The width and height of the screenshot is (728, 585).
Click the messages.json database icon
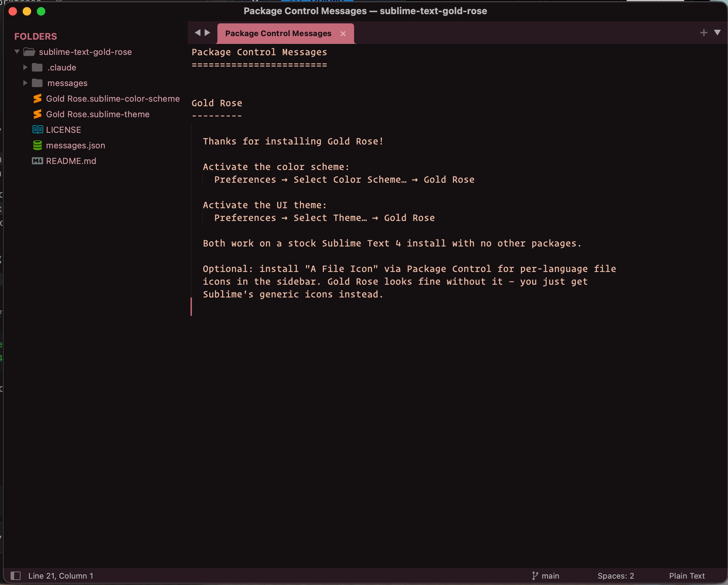[38, 145]
